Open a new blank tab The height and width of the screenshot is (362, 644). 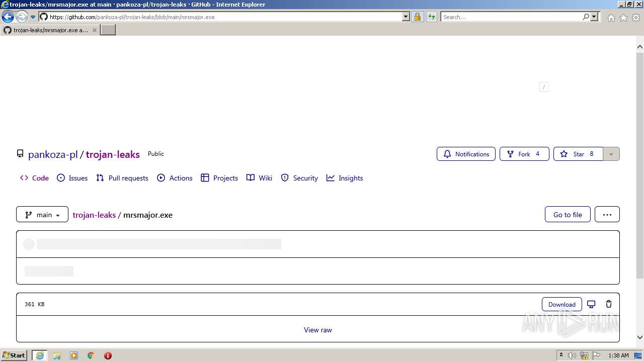108,30
